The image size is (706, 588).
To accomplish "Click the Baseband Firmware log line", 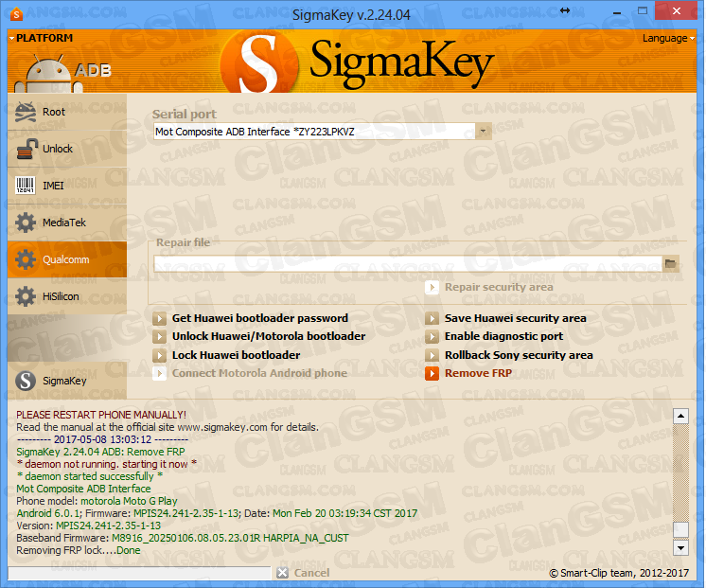I will (183, 538).
